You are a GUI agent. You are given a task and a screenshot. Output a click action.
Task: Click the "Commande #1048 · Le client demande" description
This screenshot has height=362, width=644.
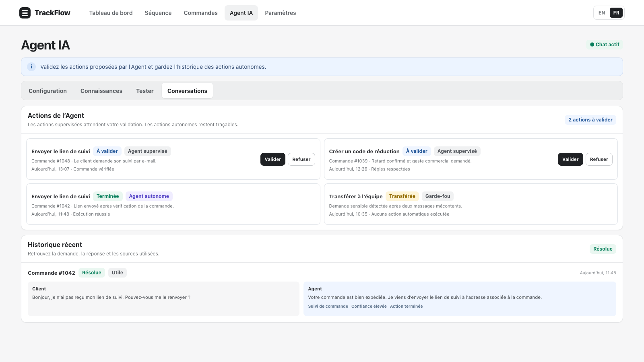(94, 161)
